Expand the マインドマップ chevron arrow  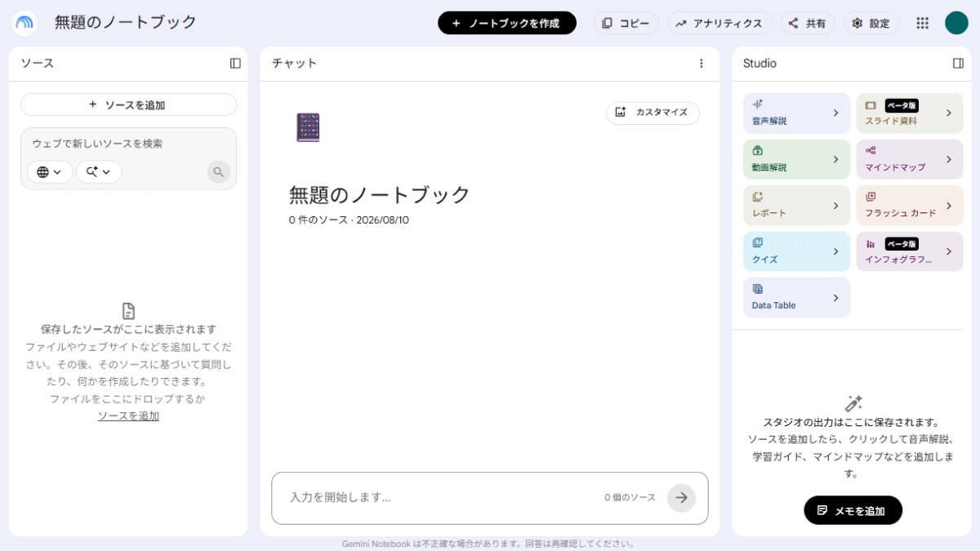[949, 159]
